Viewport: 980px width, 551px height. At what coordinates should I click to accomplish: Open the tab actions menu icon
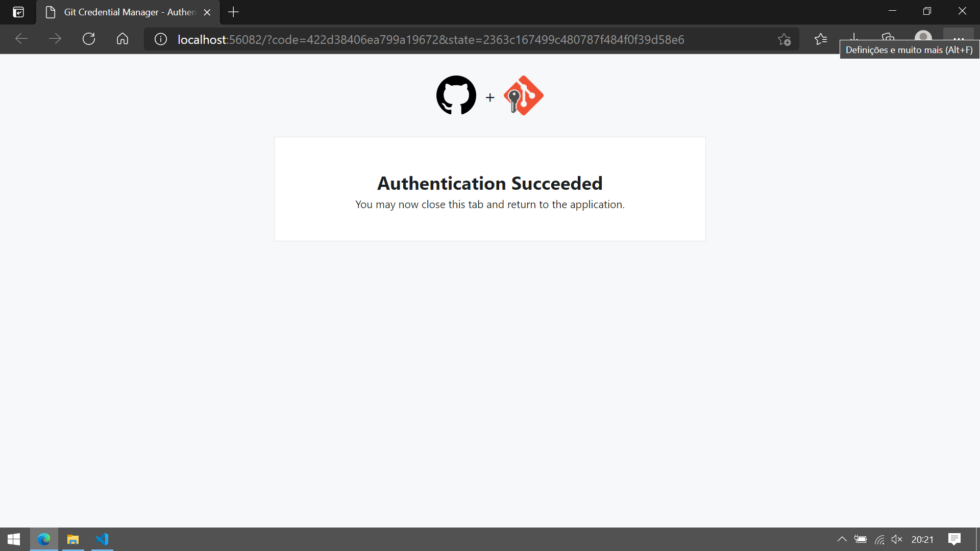click(18, 12)
